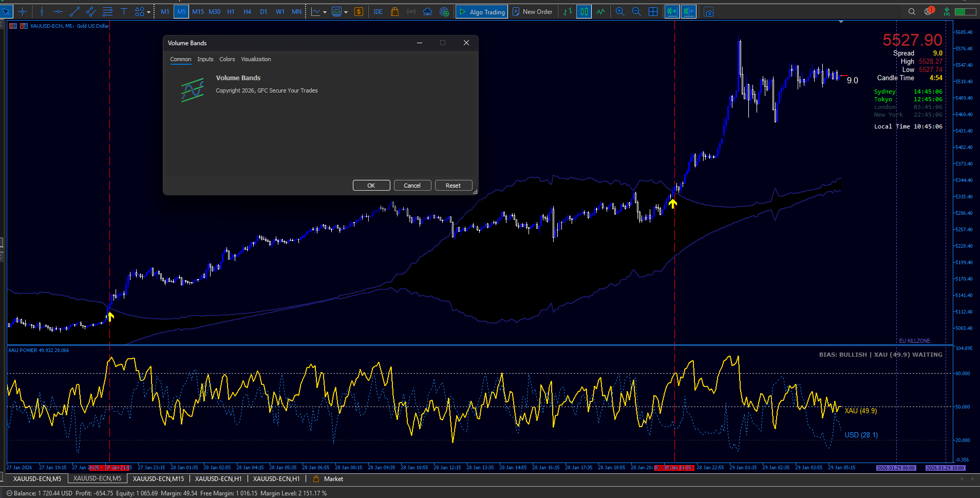Click the orange dollar trading icon
Image resolution: width=980 pixels, height=498 pixels.
click(359, 11)
